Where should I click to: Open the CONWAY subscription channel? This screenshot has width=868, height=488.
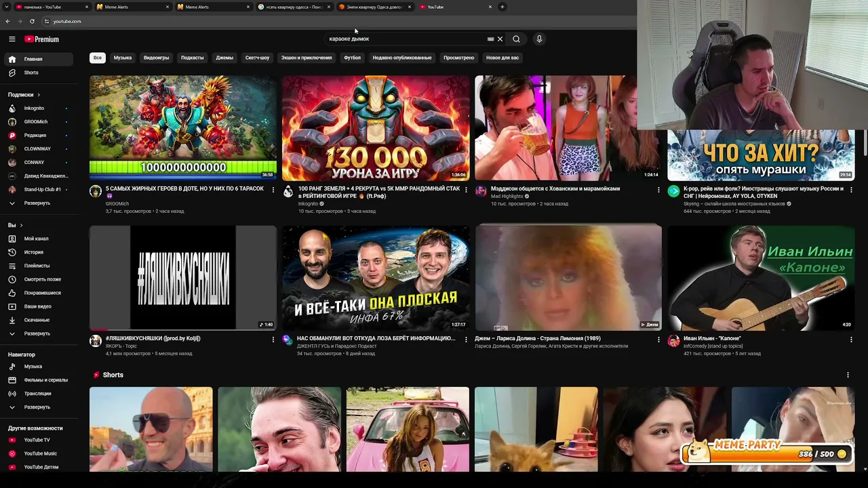[37, 163]
